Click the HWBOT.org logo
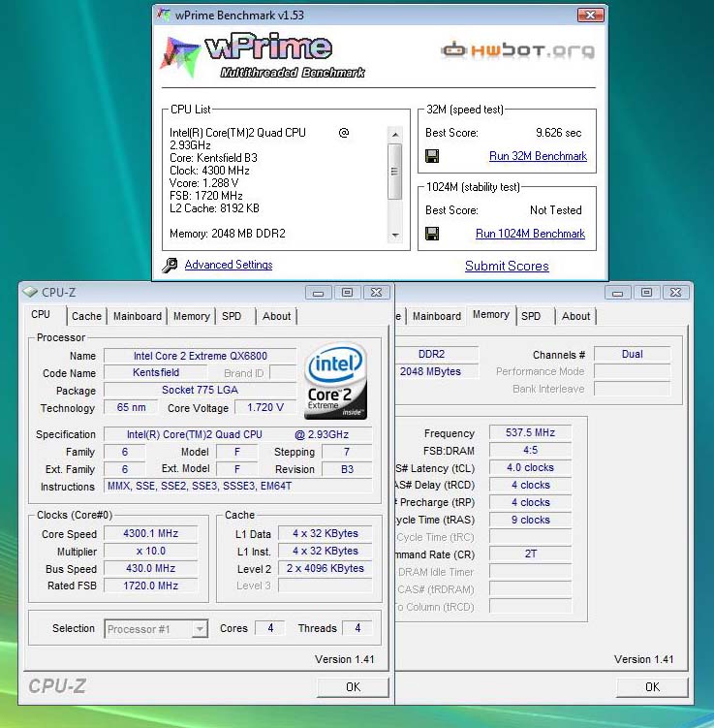 pyautogui.click(x=517, y=50)
